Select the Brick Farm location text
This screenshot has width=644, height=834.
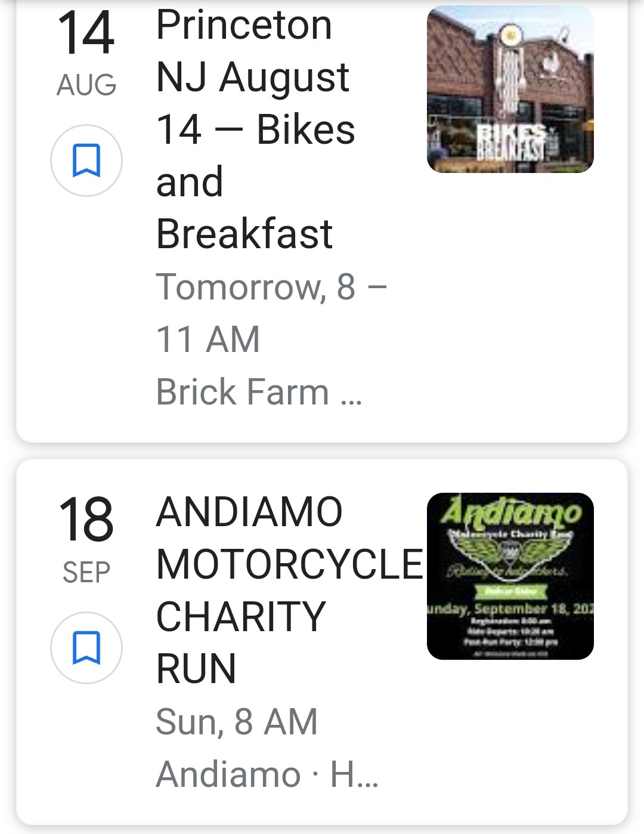(242, 392)
